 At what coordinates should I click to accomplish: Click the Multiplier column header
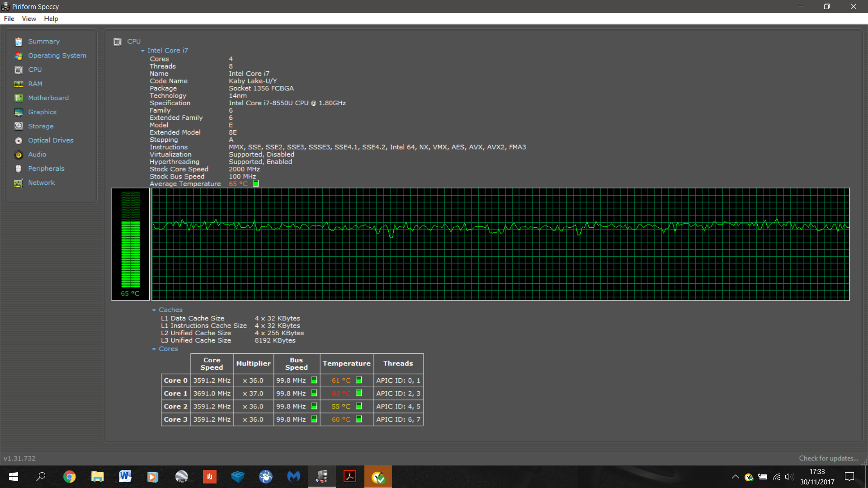(x=253, y=364)
